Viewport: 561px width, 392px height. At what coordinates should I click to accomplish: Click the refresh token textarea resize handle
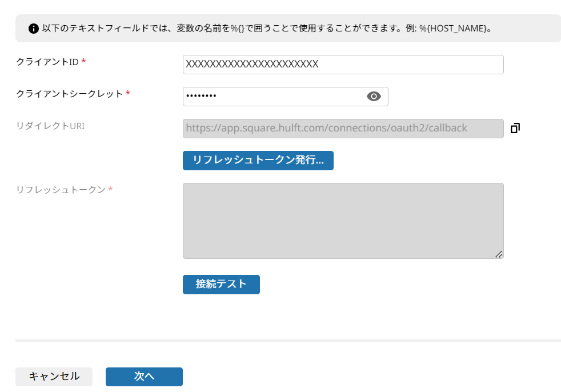pos(499,254)
